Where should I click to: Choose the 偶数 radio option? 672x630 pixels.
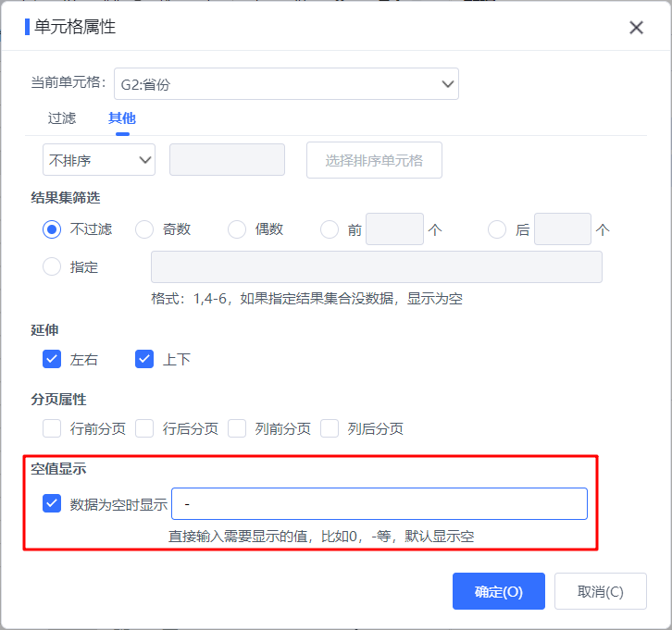coord(237,229)
